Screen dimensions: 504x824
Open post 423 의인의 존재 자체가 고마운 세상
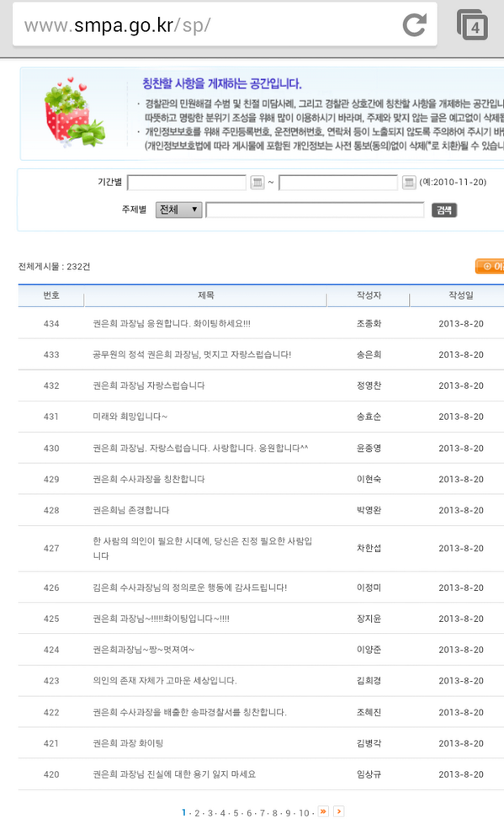[165, 681]
